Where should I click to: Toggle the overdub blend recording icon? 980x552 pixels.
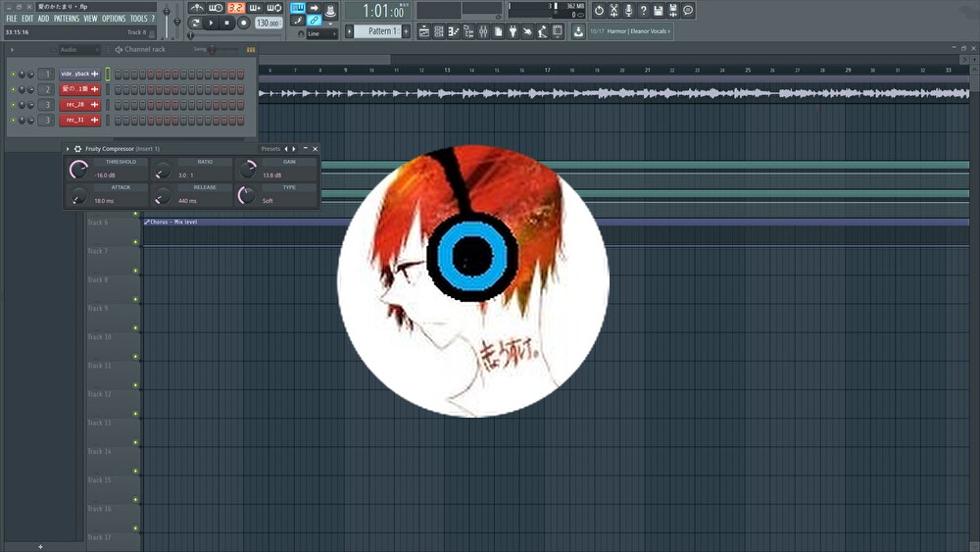click(255, 8)
